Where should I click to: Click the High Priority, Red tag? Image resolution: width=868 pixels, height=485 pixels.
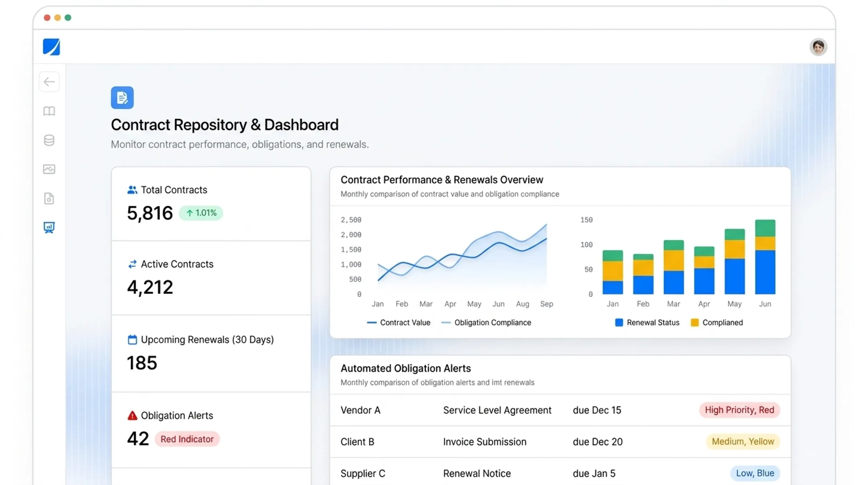pyautogui.click(x=739, y=410)
